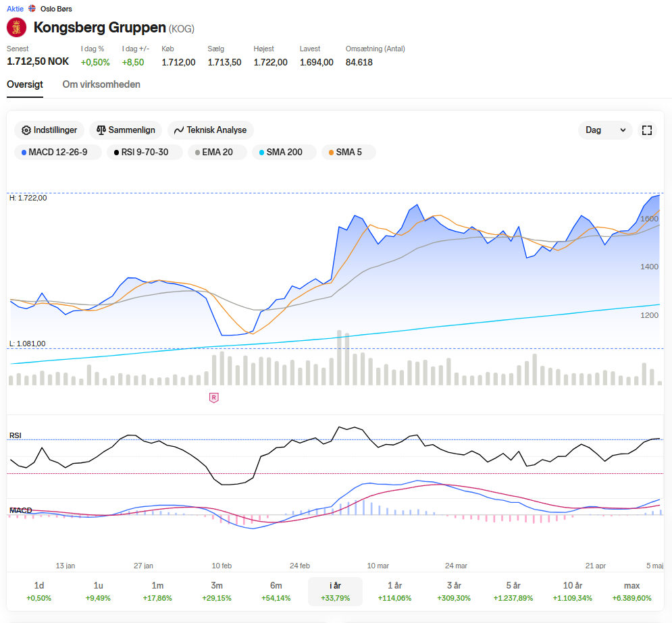This screenshot has height=623, width=672.
Task: Open fullscreen chart view
Action: 647,130
